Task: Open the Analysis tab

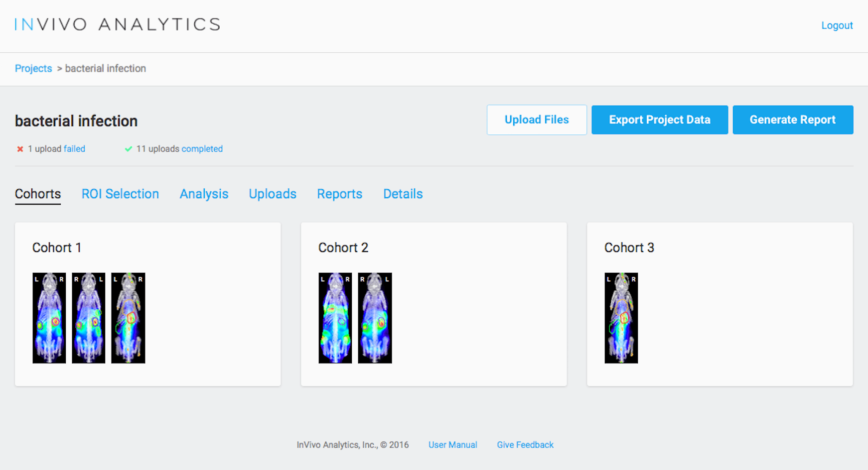Action: (204, 194)
